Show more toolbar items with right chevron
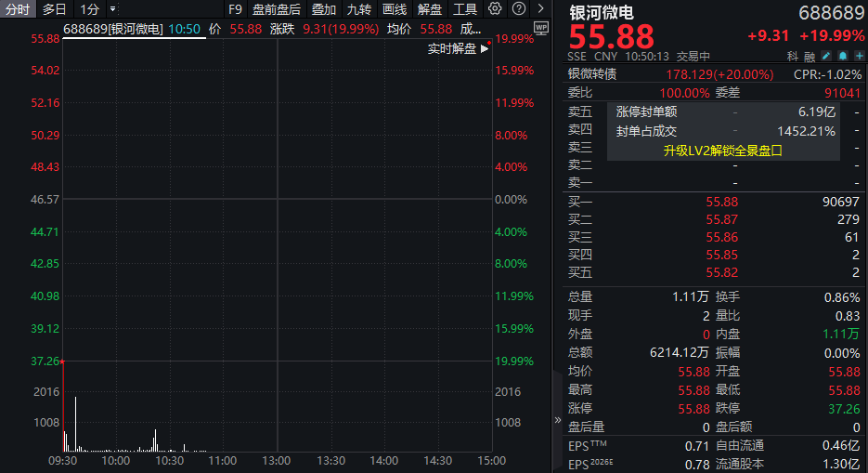The height and width of the screenshot is (473, 868). click(541, 9)
